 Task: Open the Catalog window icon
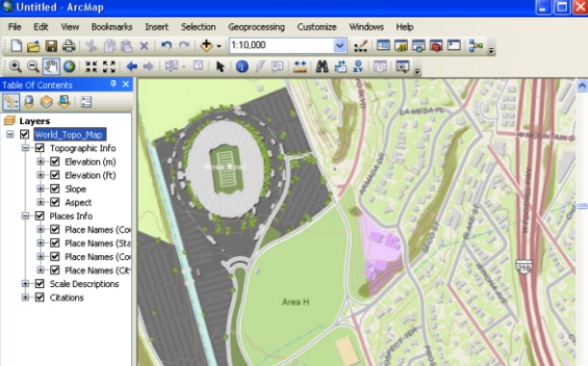tap(401, 45)
